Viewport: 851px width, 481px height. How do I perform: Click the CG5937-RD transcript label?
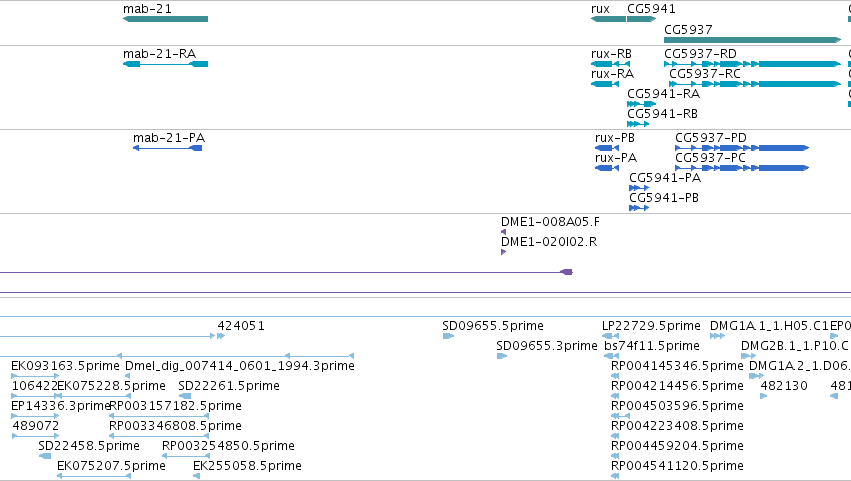tap(700, 54)
